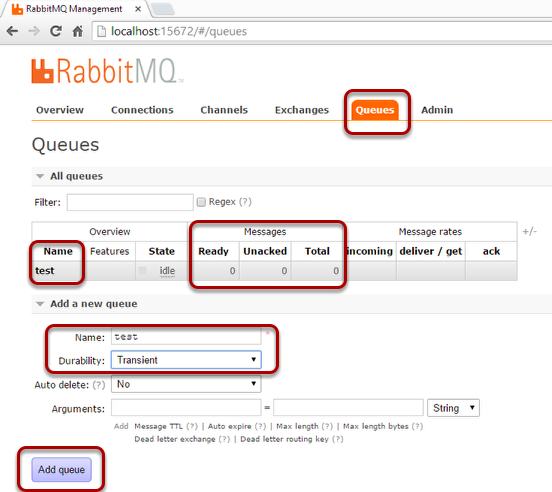
Task: Click the Arguments value input field
Action: tap(348, 408)
